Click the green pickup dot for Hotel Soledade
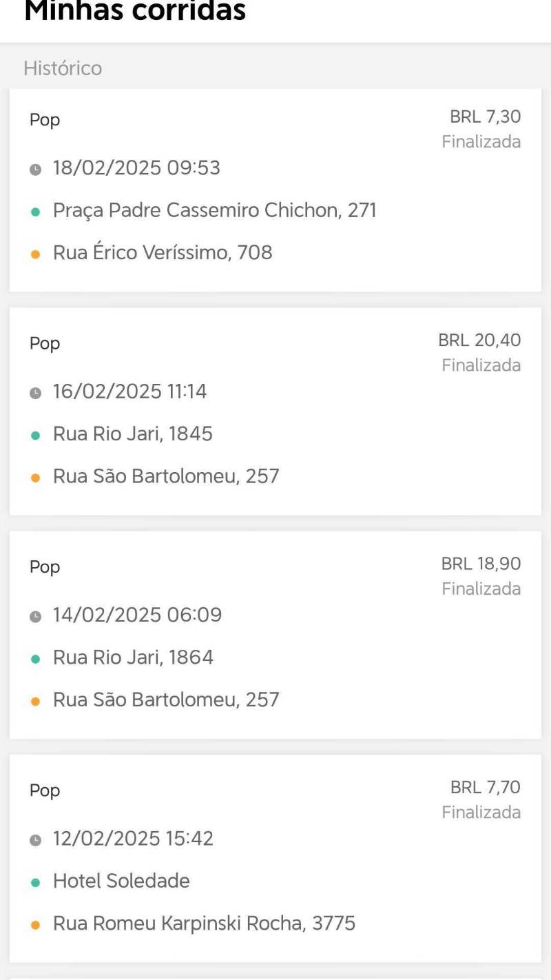Viewport: 551px width, 980px height. click(36, 882)
